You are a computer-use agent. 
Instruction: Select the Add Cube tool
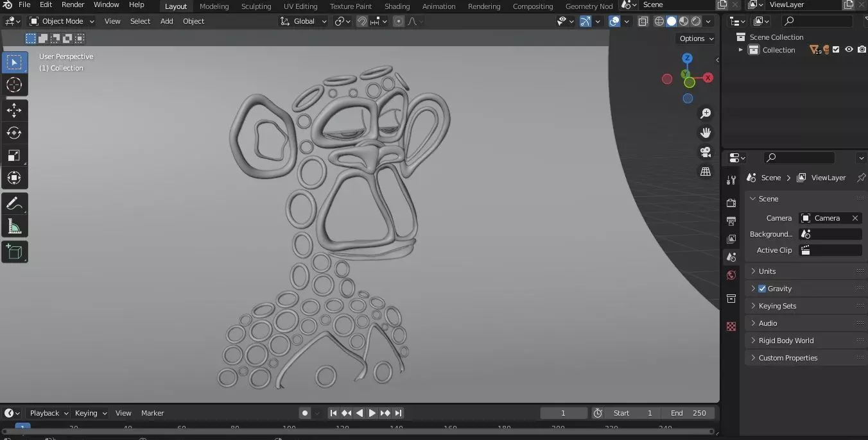pos(14,251)
